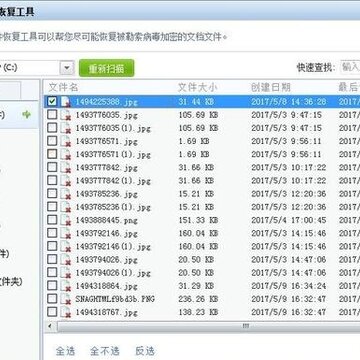Click the file icon of 1493776035.jpg
The width and height of the screenshot is (360, 360).
click(x=66, y=115)
